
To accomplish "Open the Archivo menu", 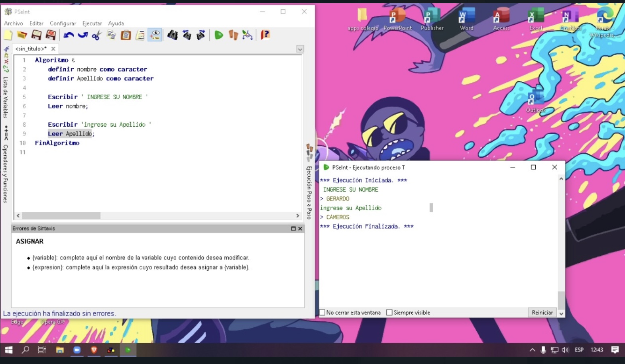I will point(14,23).
